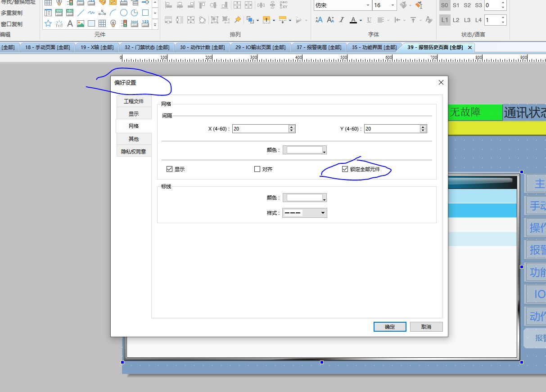Viewport: 546px width, 392px height.
Task: Select the circle shape tool
Action: point(124,13)
